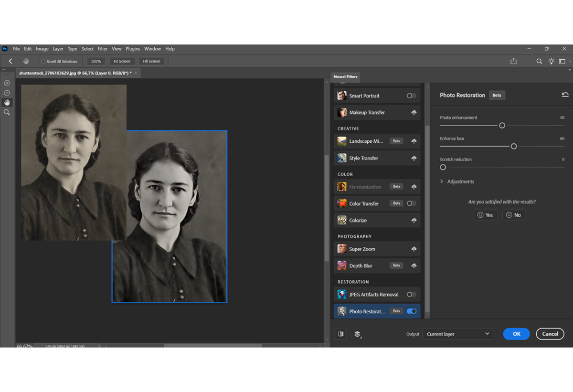
Task: Confirm with the OK button
Action: 516,334
